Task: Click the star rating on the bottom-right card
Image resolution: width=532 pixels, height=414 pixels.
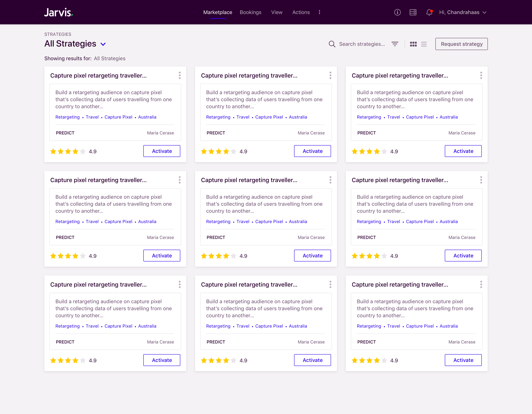Action: pos(369,360)
